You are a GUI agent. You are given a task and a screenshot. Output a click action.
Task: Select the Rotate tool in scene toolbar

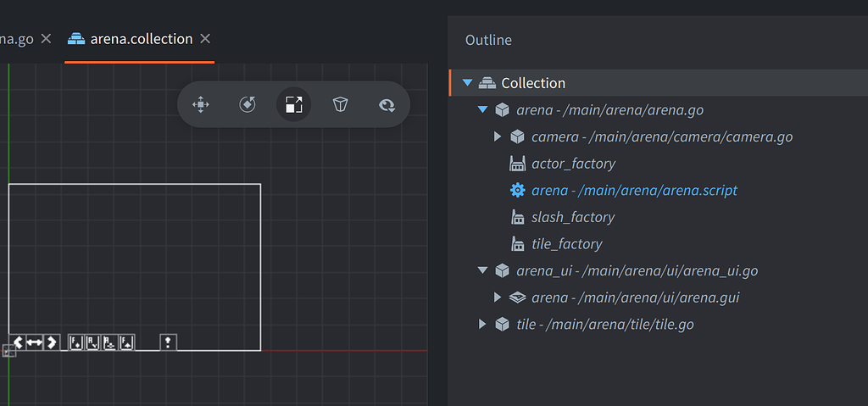click(x=248, y=104)
